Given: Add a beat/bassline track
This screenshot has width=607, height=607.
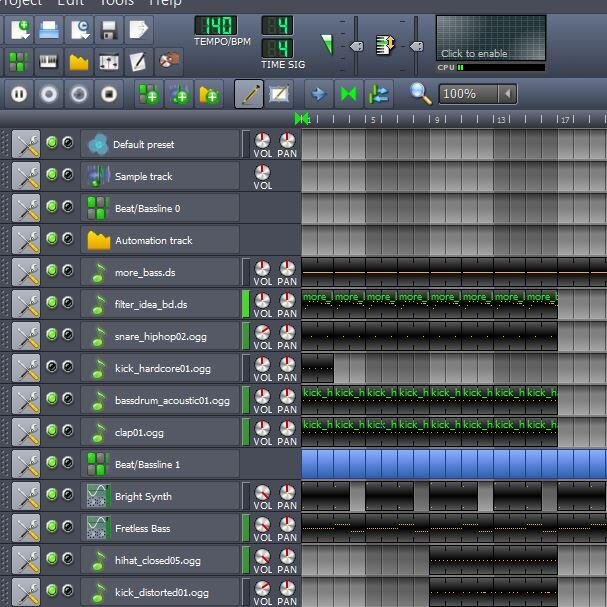Looking at the screenshot, I should point(149,94).
